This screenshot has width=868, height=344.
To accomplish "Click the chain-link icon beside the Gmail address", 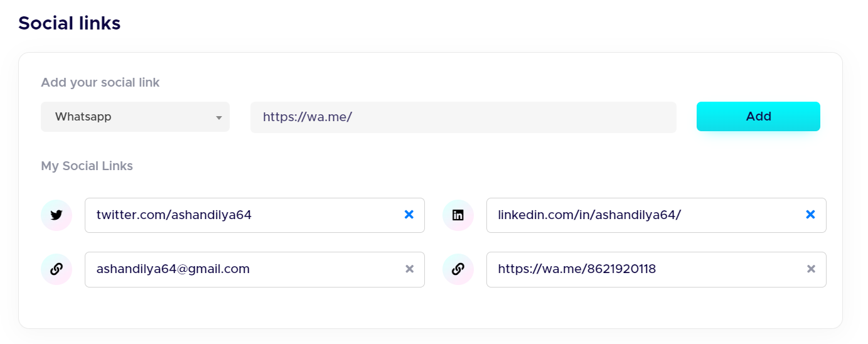I will (x=56, y=269).
